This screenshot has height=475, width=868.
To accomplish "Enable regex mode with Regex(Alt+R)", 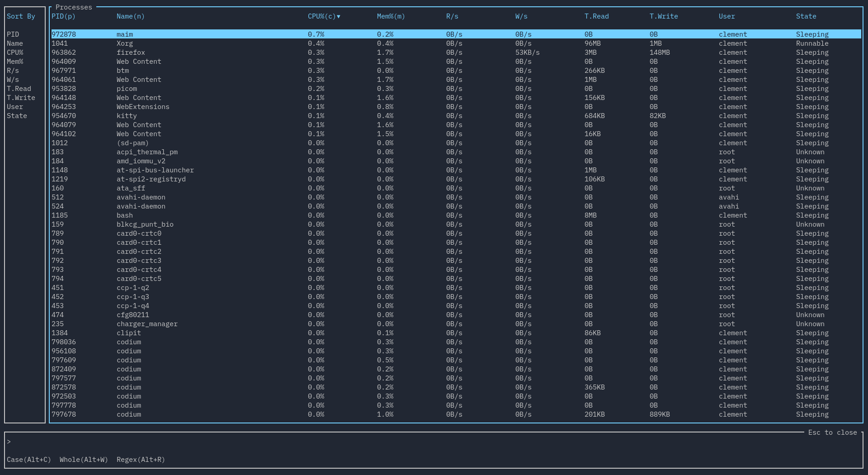I will [141, 460].
